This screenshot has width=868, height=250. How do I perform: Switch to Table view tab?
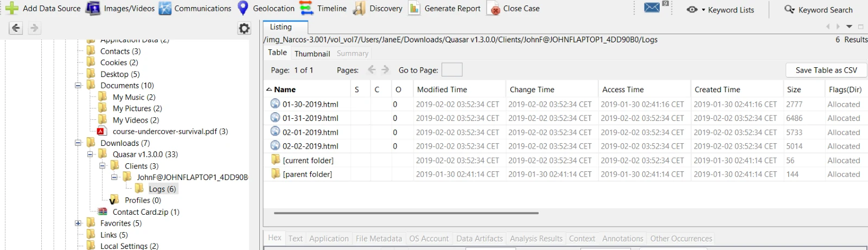(277, 53)
